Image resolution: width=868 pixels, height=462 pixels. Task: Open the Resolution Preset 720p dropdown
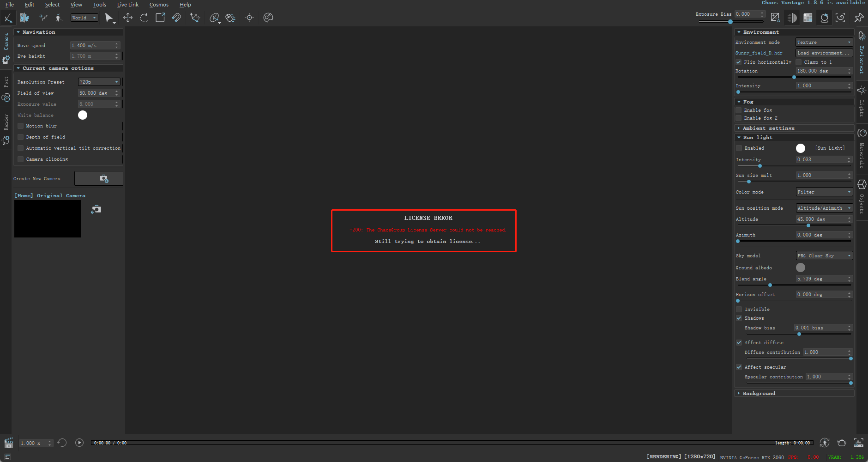[x=99, y=82]
